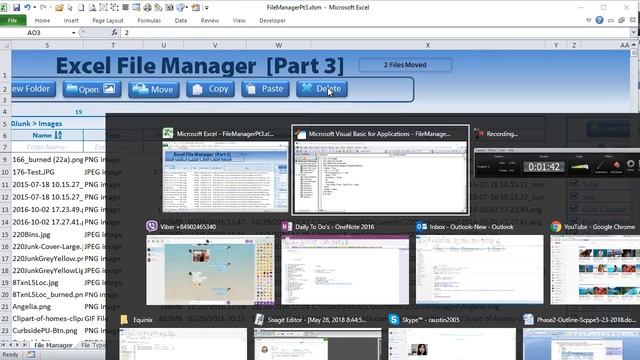
Task: Switch to the Formulas ribbon tab
Action: pos(149,20)
